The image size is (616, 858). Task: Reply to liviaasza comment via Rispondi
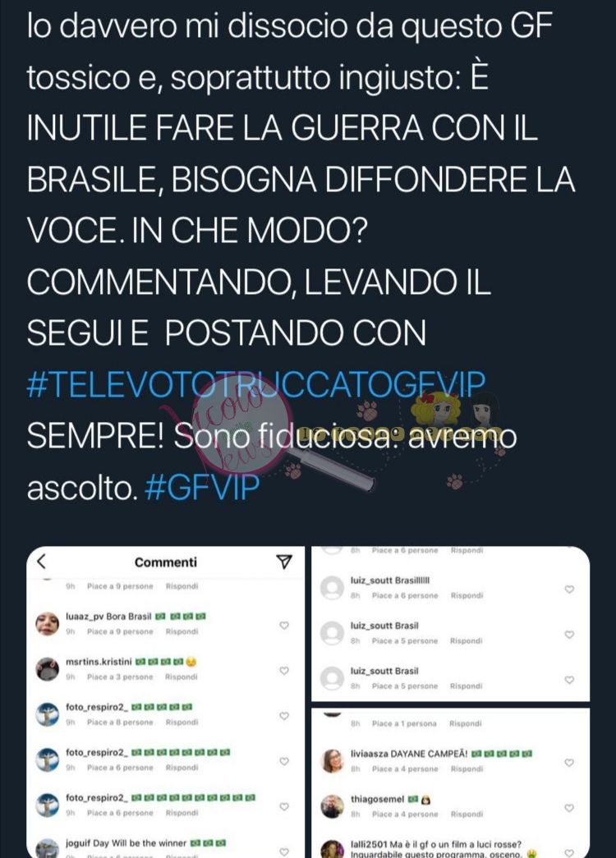tap(467, 769)
